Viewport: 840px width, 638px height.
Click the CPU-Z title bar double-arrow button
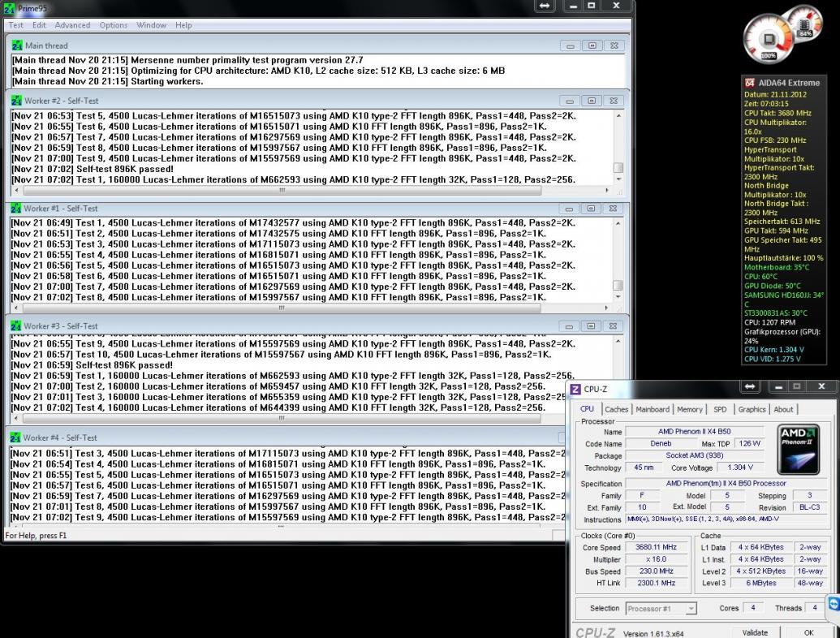click(750, 386)
